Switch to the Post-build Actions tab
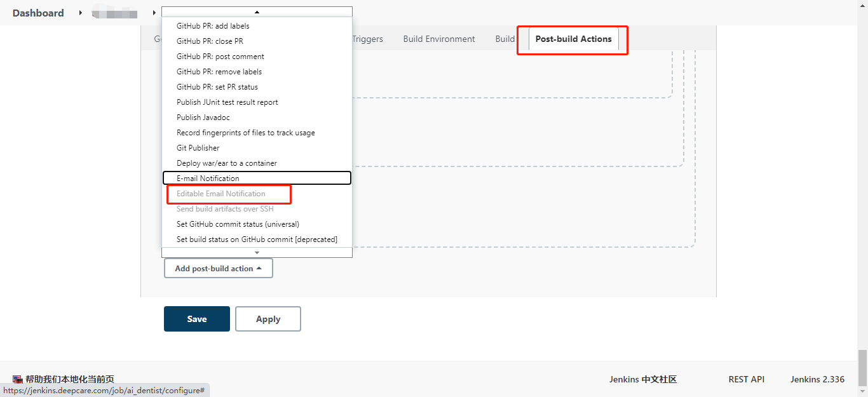The width and height of the screenshot is (868, 397). point(573,39)
